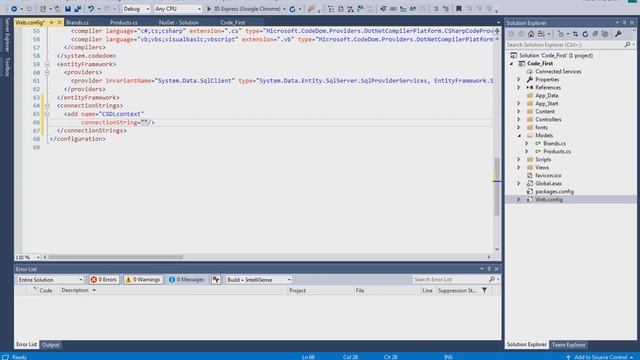640x360 pixels.
Task: Click the Save All toolbar icon
Action: coord(78,9)
